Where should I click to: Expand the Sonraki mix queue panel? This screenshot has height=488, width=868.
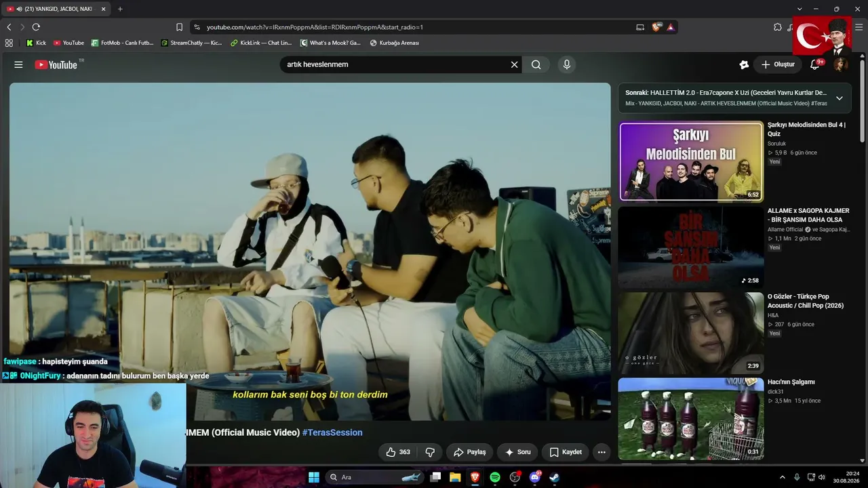[839, 98]
